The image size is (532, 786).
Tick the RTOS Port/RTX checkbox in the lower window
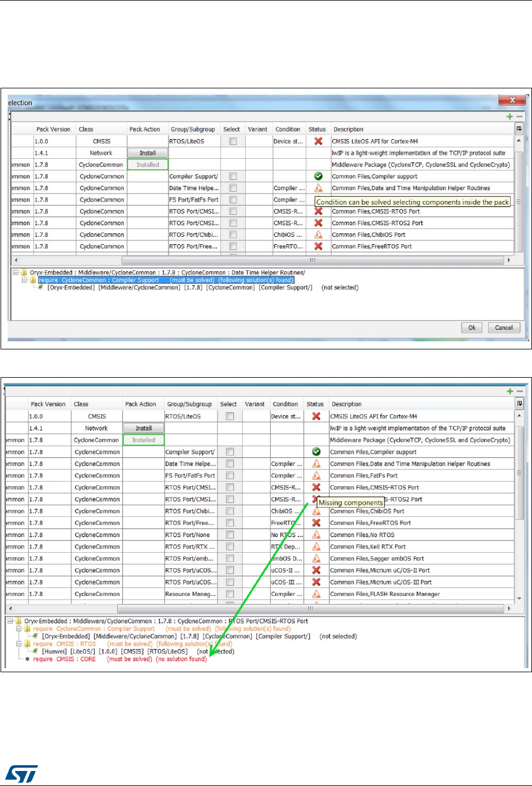[x=230, y=546]
